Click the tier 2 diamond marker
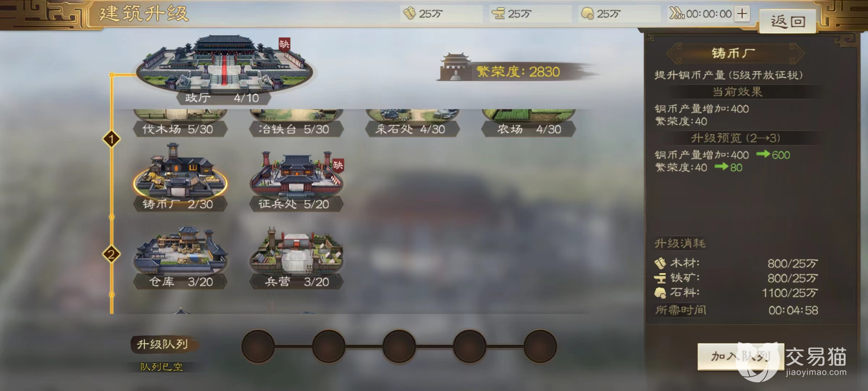The height and width of the screenshot is (391, 868). pos(111,255)
